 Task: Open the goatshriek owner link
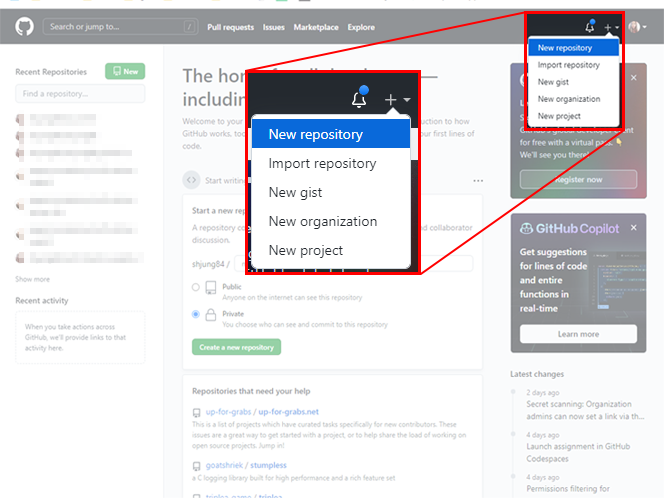[224, 465]
